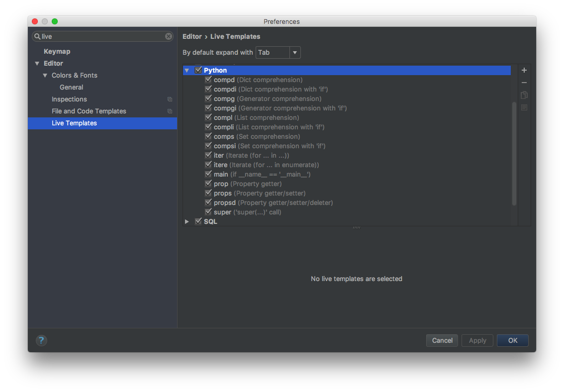Viewport: 564px width, 392px height.
Task: Toggle the SQL group checkbox
Action: point(198,221)
